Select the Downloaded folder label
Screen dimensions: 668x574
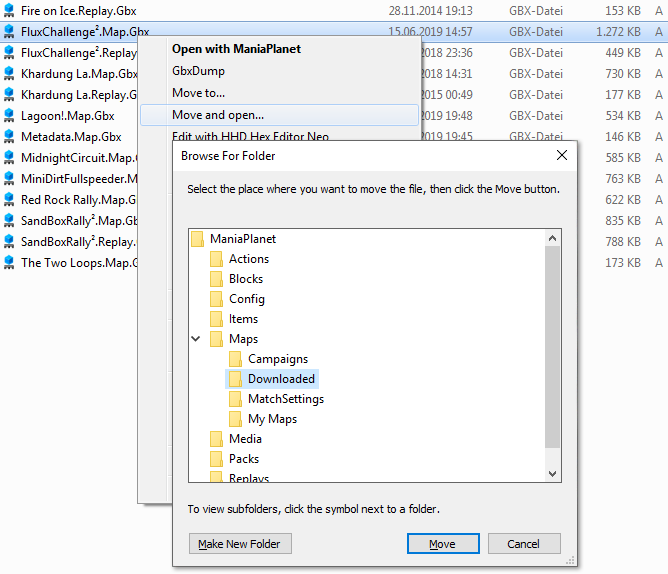pyautogui.click(x=282, y=379)
